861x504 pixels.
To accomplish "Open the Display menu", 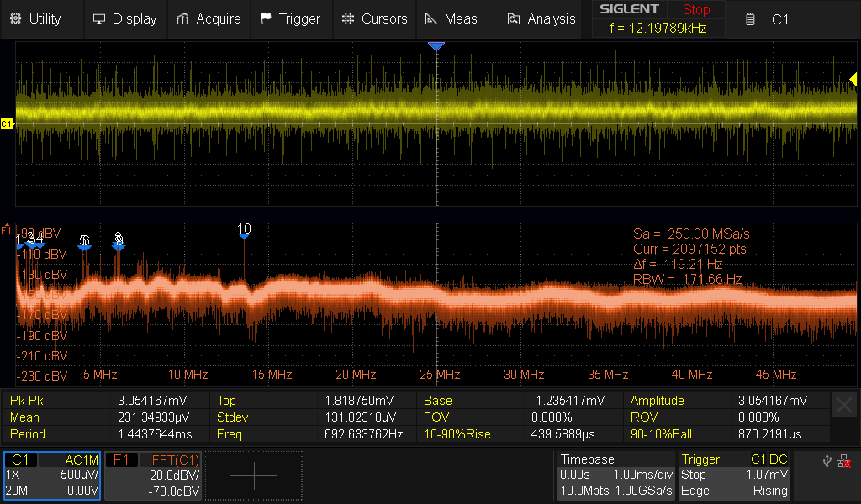I will [124, 18].
